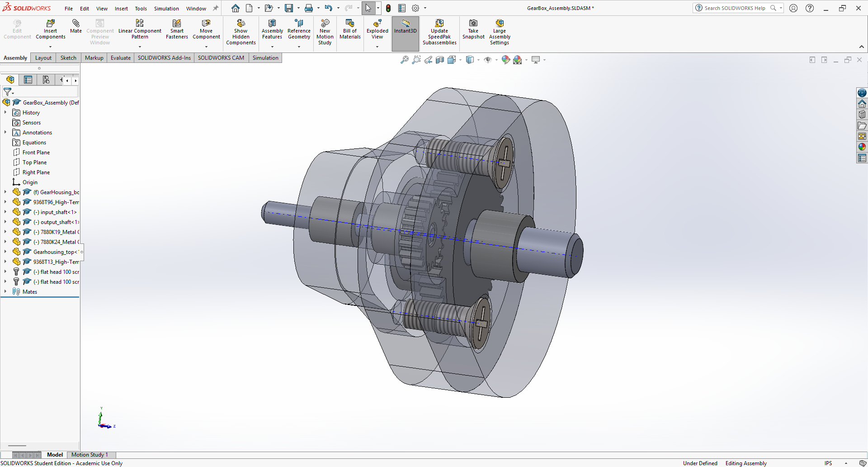
Task: Undo the last action
Action: tap(329, 8)
